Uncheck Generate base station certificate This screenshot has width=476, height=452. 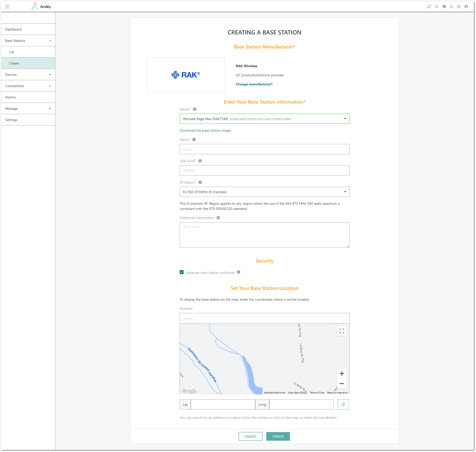(182, 272)
